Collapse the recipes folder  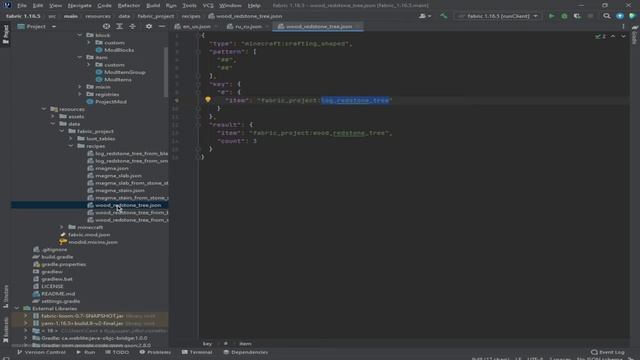tap(71, 146)
